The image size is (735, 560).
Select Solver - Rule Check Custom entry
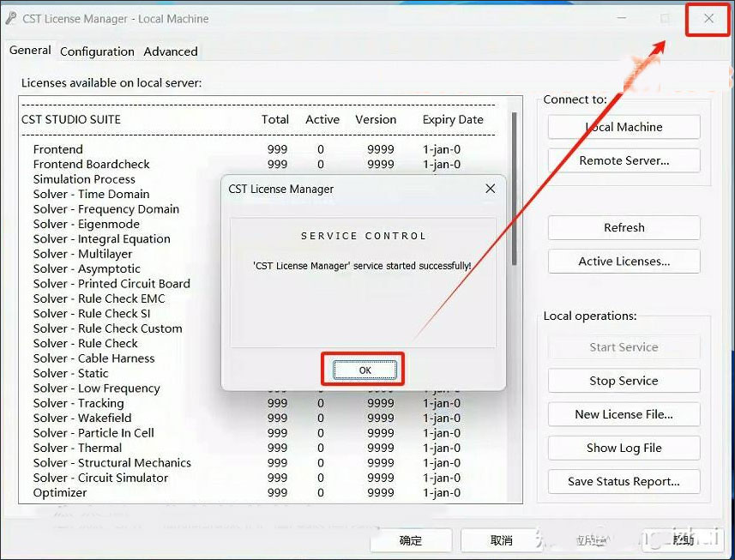pyautogui.click(x=107, y=328)
